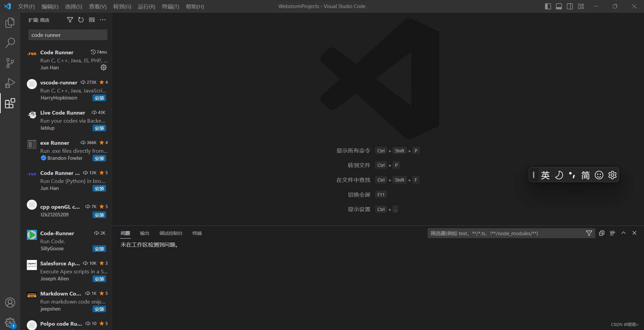Open the 查看(V) menu
Screen dimensions: 644x330
pos(98,6)
